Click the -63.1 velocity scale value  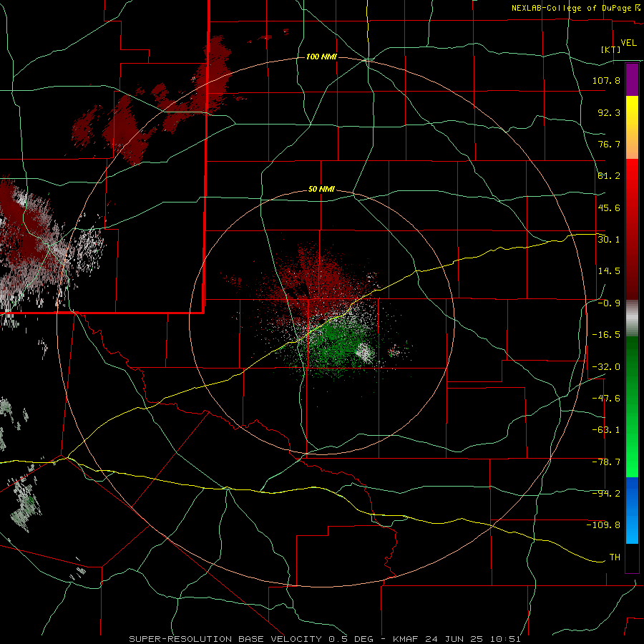pos(606,430)
